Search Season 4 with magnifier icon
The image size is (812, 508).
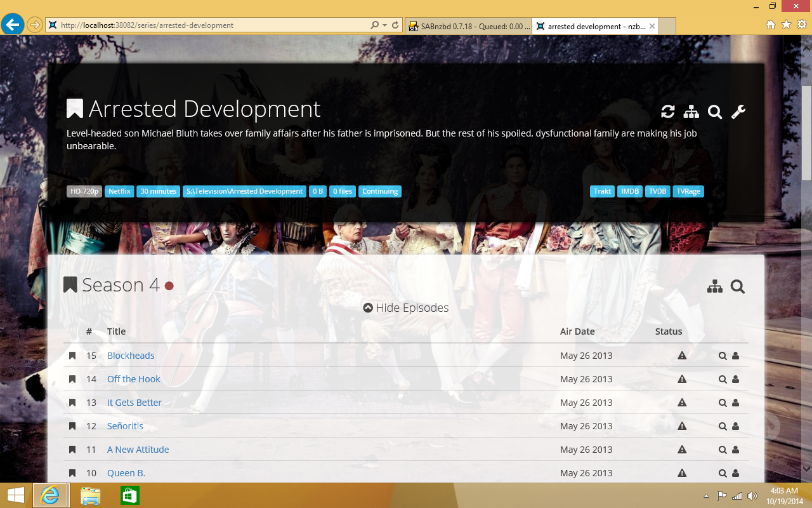737,287
